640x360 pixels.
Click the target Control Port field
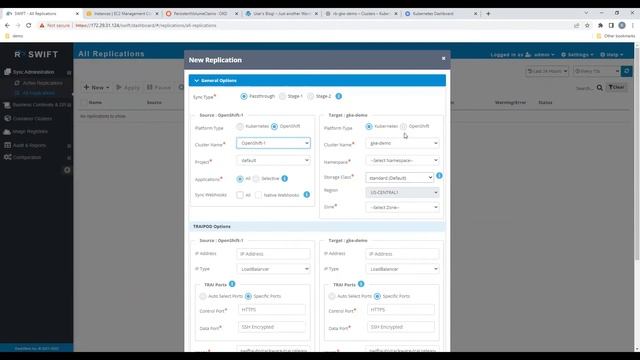[x=400, y=310]
